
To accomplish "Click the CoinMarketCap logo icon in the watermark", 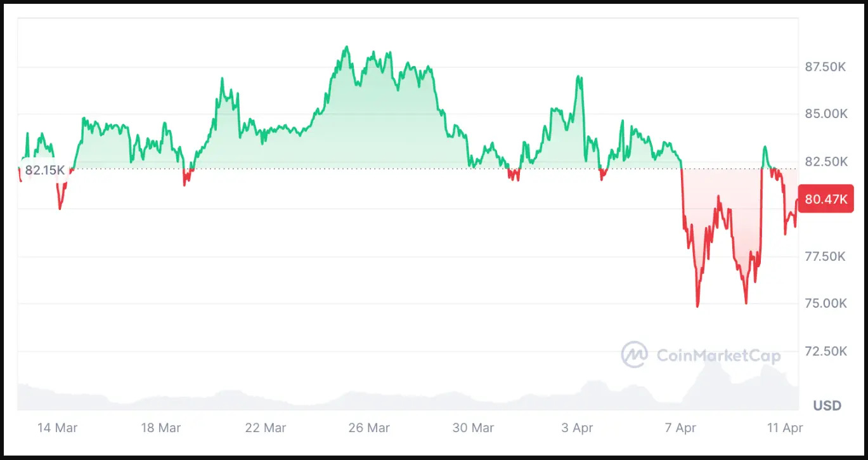I will (x=633, y=355).
